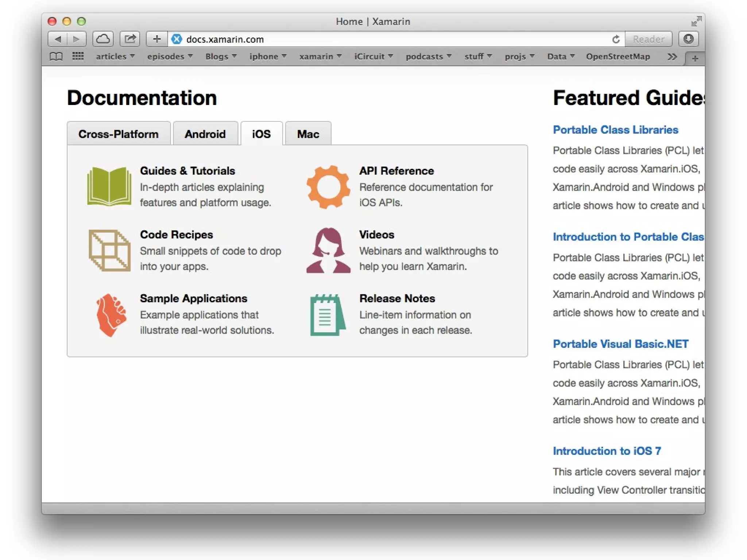
Task: Expand the xamarin bookmarks folder
Action: click(x=320, y=57)
